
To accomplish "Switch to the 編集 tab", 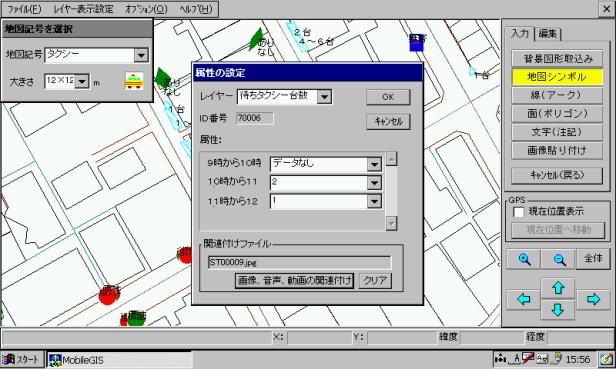I will 548,34.
